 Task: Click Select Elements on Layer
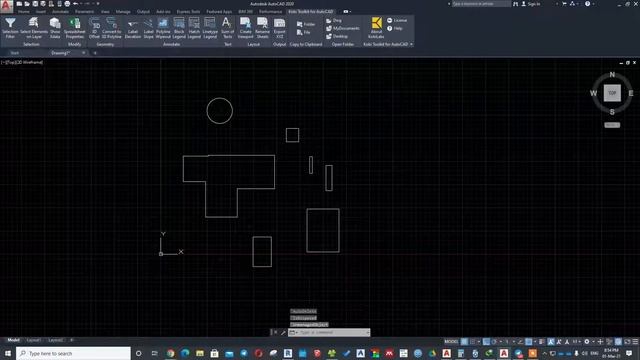pyautogui.click(x=34, y=28)
